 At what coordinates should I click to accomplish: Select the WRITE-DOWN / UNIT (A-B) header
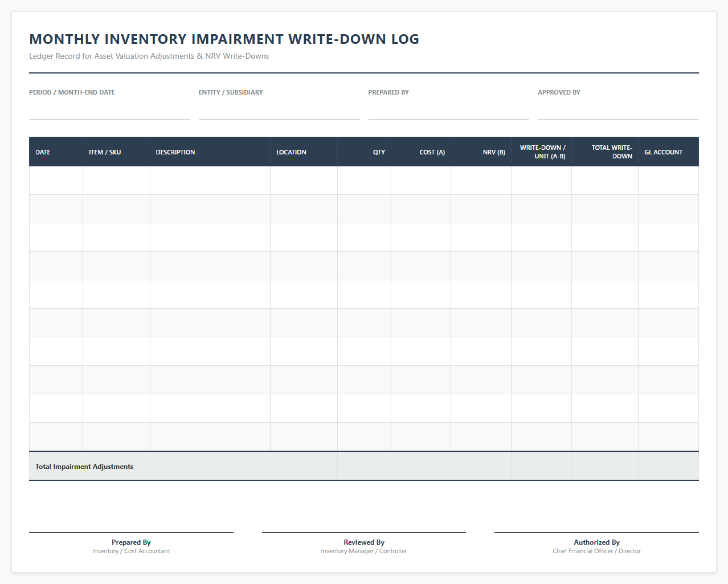coord(542,152)
